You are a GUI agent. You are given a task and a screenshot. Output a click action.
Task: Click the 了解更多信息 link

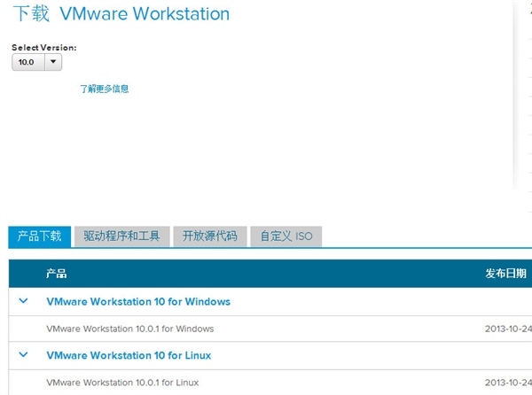[x=104, y=89]
